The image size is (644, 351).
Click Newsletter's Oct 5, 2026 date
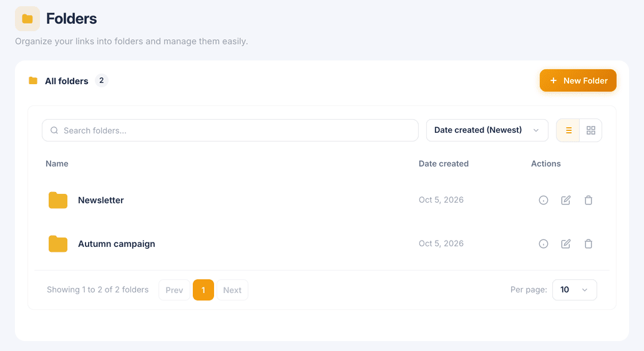click(441, 200)
